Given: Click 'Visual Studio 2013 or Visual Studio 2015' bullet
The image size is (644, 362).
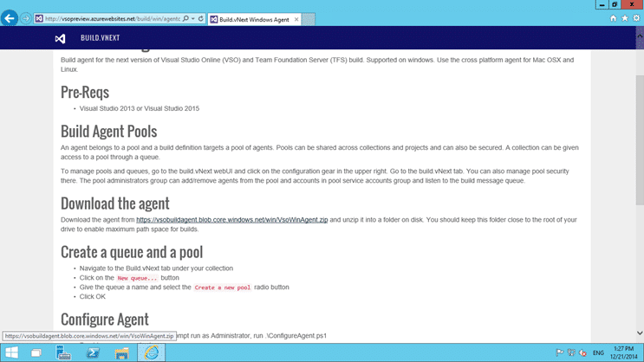Looking at the screenshot, I should [x=140, y=108].
